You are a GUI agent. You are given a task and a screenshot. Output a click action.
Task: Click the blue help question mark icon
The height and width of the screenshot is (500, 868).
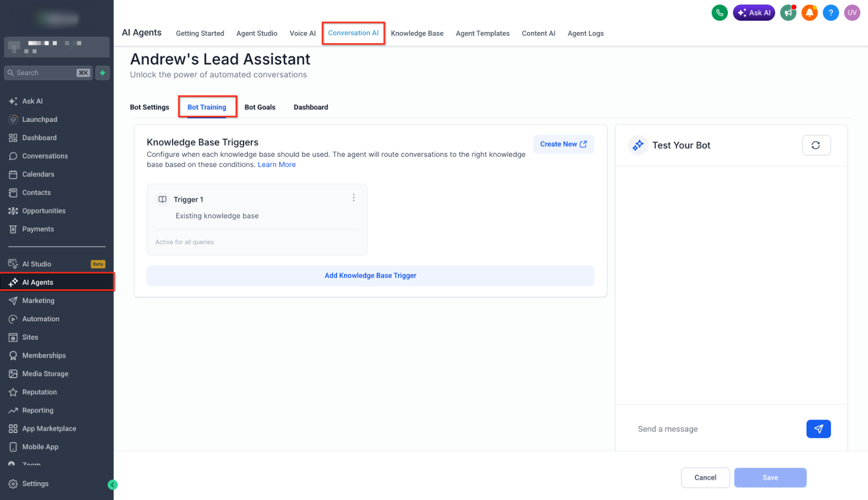tap(831, 12)
